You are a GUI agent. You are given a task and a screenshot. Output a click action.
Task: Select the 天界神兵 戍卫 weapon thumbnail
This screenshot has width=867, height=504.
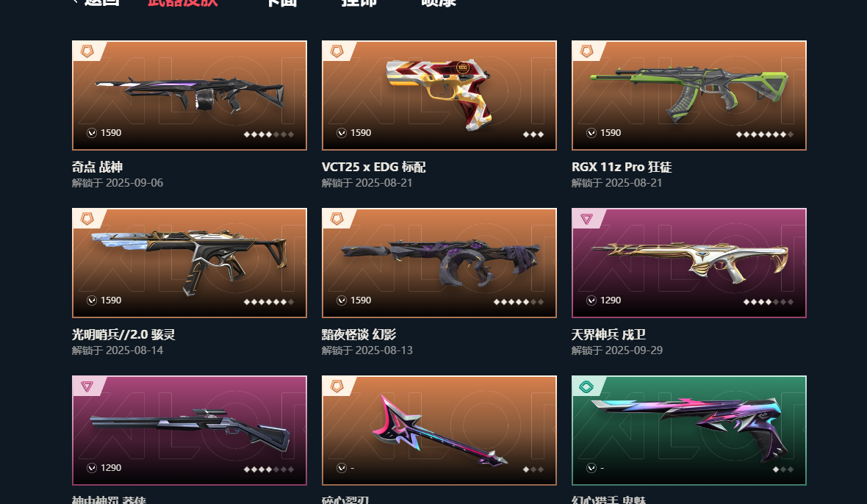click(x=689, y=262)
